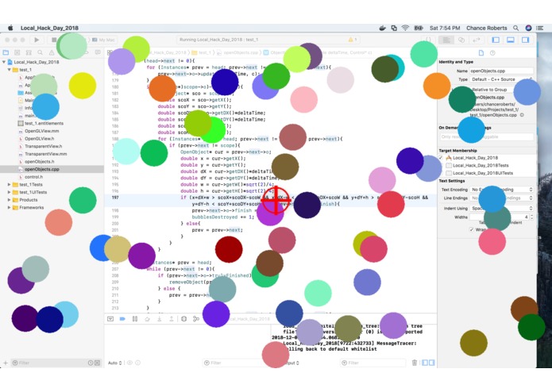Click the Docker whale menu bar icon

(x=382, y=28)
